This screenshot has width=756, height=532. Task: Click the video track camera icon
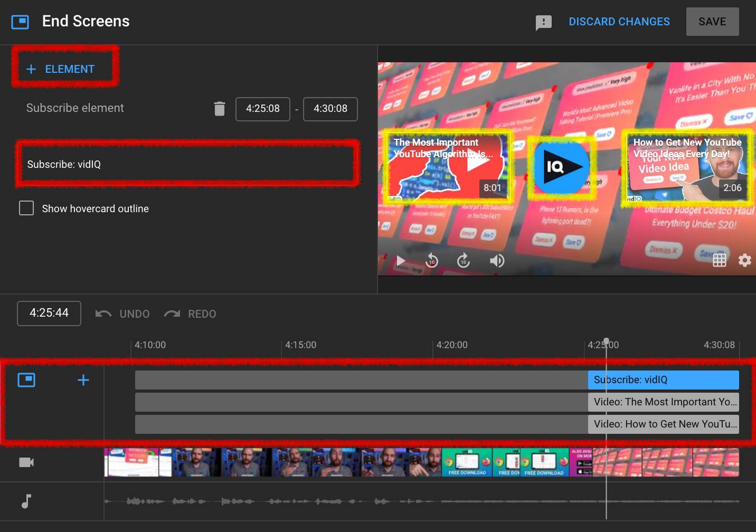[26, 462]
